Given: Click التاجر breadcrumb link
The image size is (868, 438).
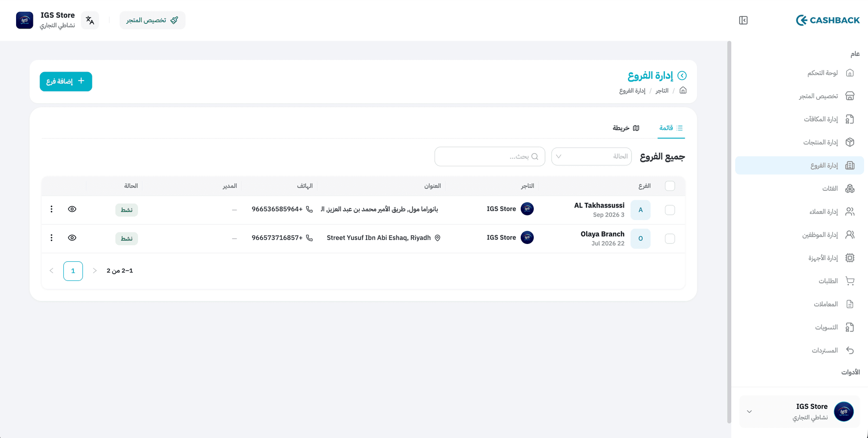Looking at the screenshot, I should coord(662,91).
